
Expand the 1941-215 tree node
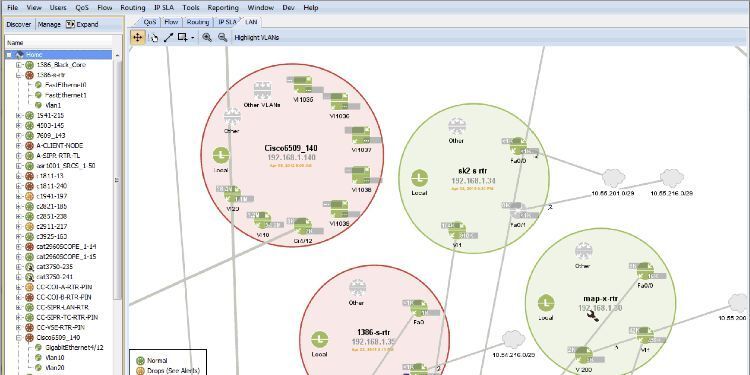click(19, 115)
